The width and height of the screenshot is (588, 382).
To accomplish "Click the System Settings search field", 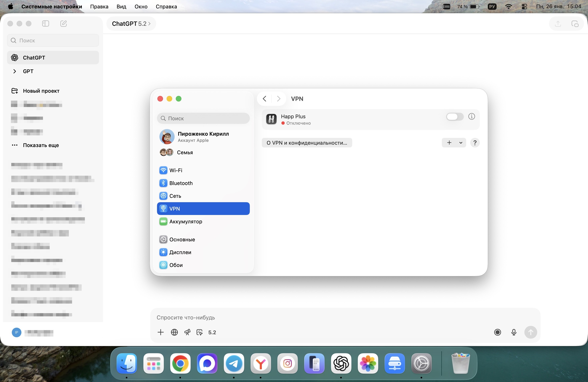I will tap(203, 118).
